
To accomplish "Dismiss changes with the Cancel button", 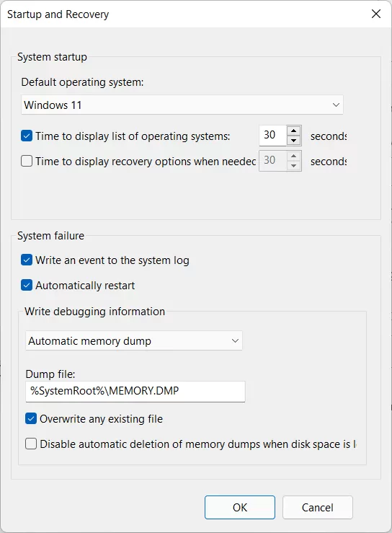I will click(x=318, y=507).
